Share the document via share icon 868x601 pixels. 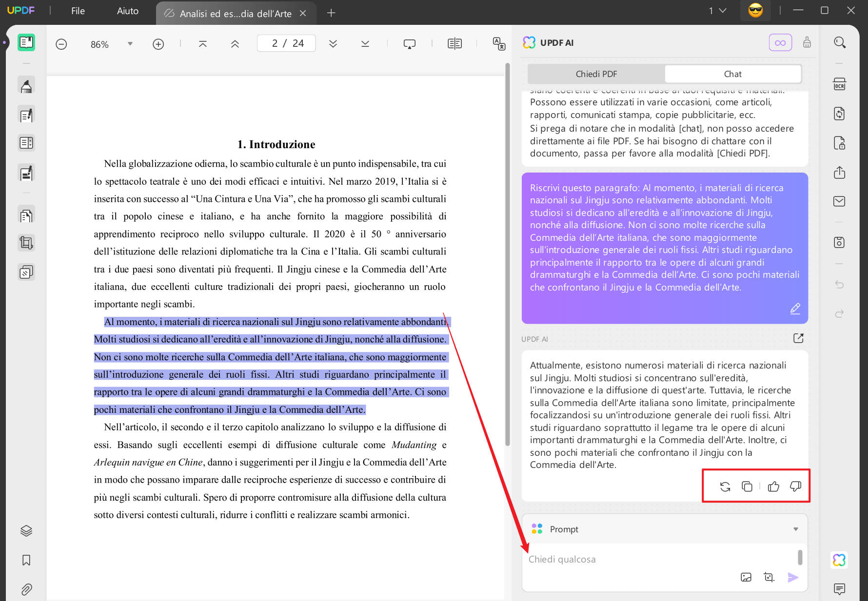coord(840,173)
